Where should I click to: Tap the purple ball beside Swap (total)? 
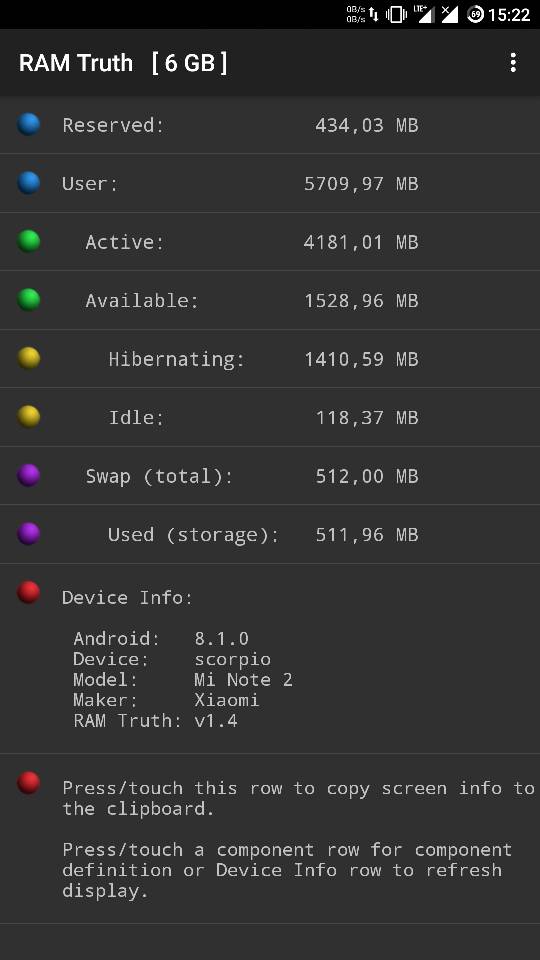pos(29,475)
